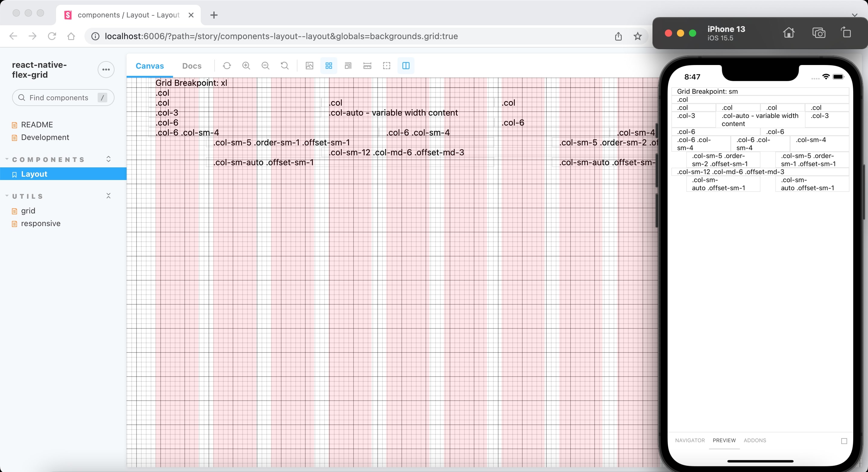
Task: Disable the grid background toggle
Action: pyautogui.click(x=329, y=66)
